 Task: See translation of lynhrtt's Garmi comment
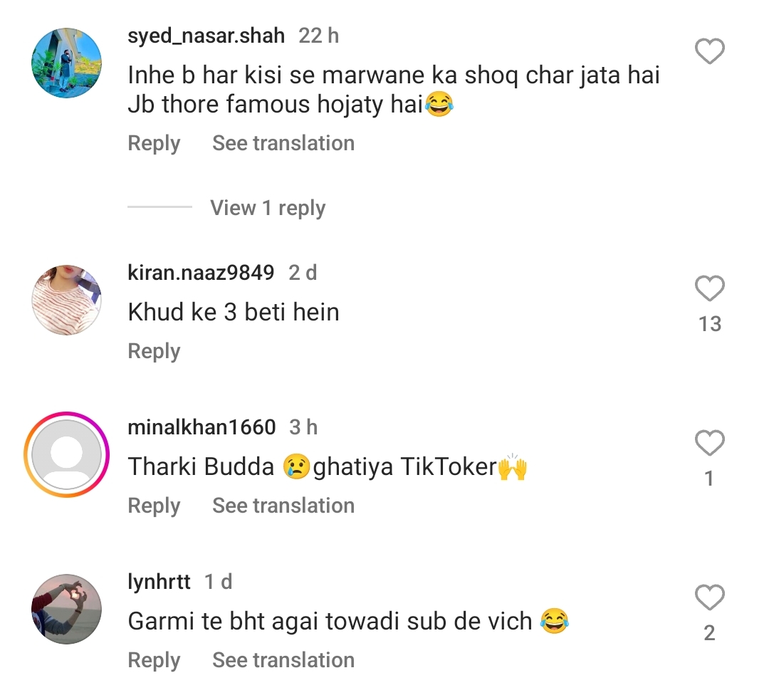click(283, 660)
